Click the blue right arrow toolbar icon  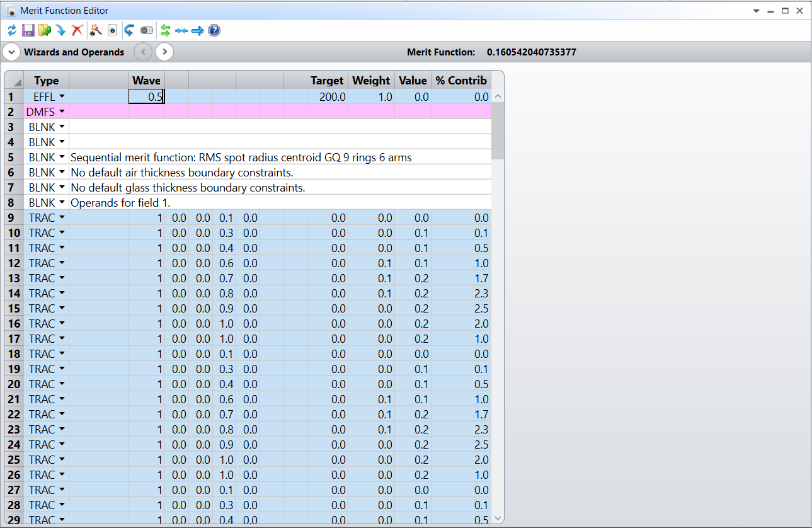(x=198, y=30)
